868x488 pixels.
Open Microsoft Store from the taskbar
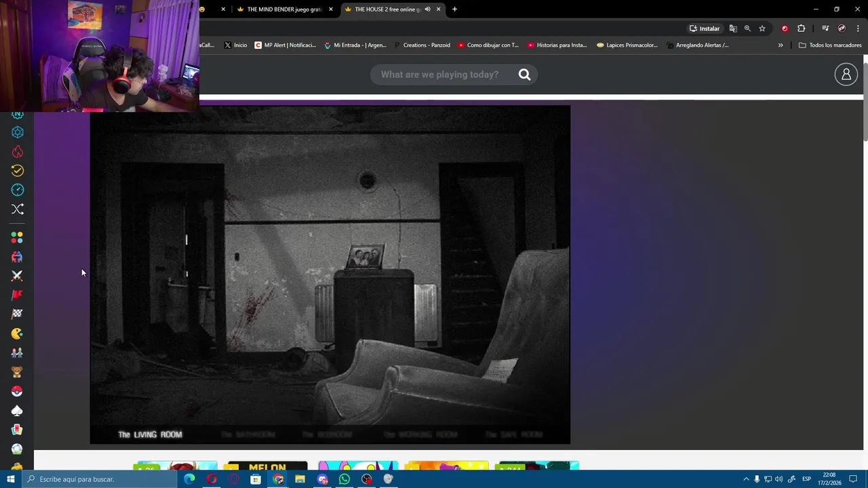[256, 479]
